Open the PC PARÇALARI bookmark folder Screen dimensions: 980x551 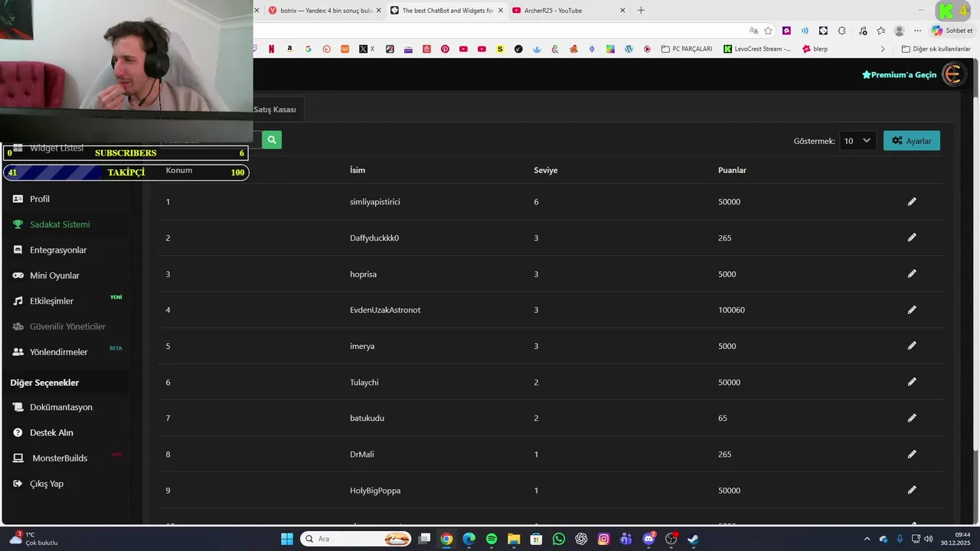click(687, 49)
